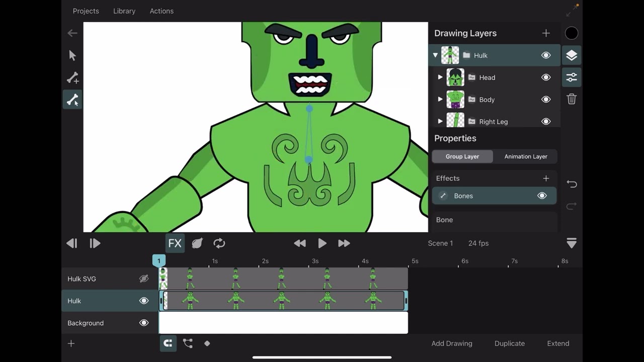Select the arrow selection tool

coord(72,55)
